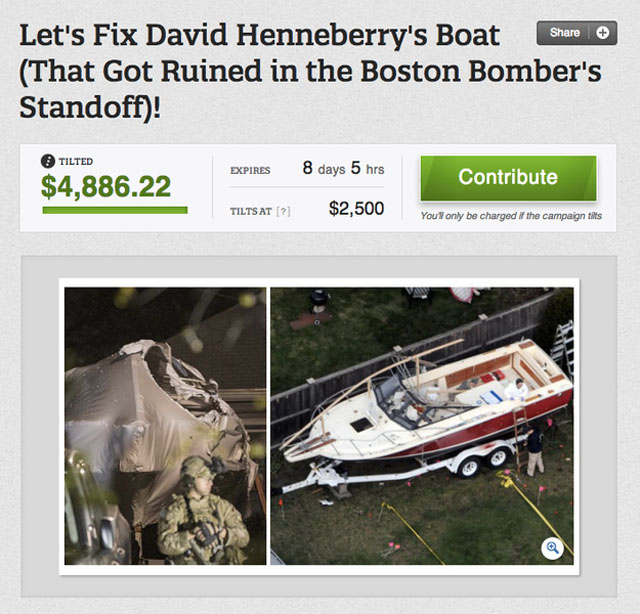Click the green Contribute button

(508, 178)
